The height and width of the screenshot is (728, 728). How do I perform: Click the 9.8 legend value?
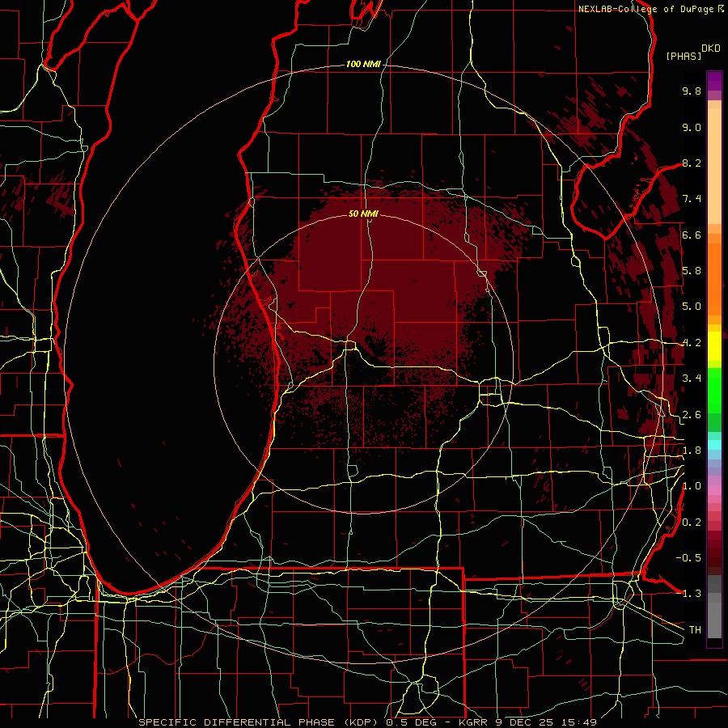tap(692, 91)
